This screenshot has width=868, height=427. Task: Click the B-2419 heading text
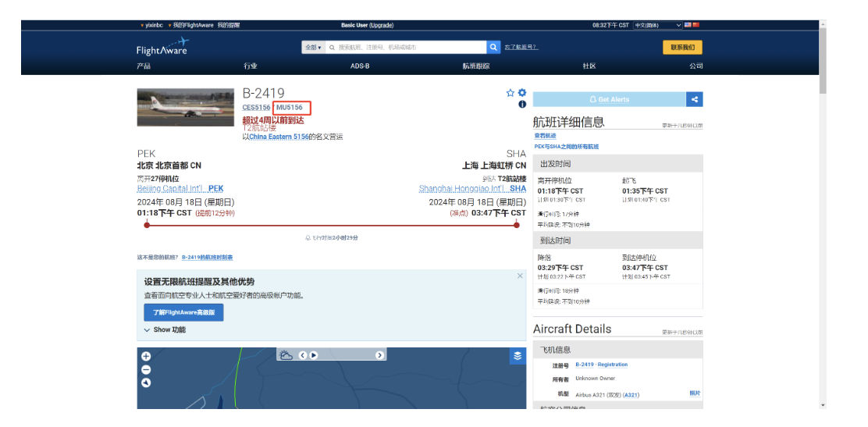click(x=264, y=94)
